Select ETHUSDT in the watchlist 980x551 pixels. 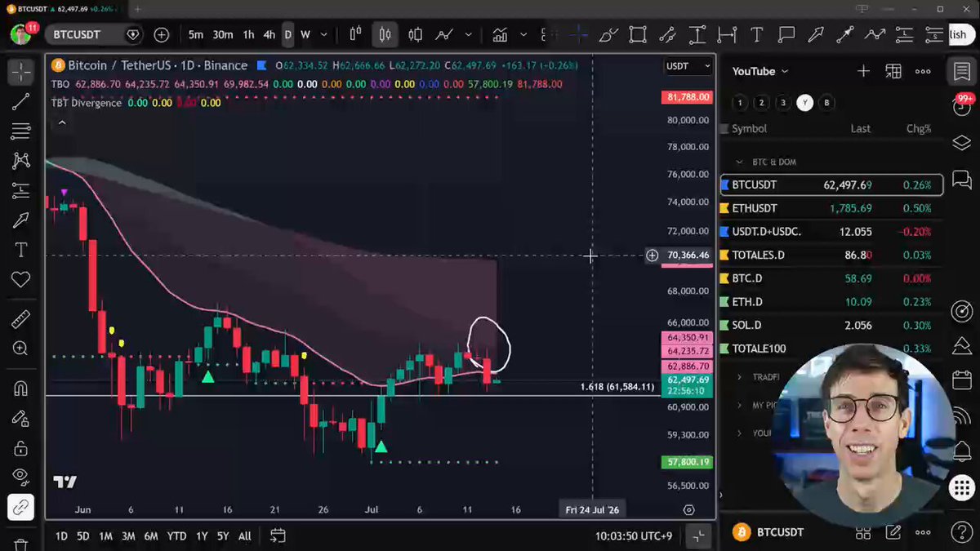[x=831, y=208]
